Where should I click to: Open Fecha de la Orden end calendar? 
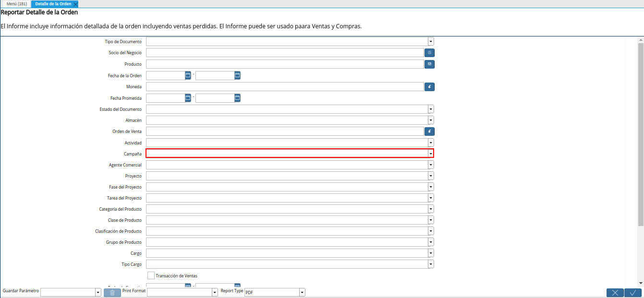click(237, 75)
